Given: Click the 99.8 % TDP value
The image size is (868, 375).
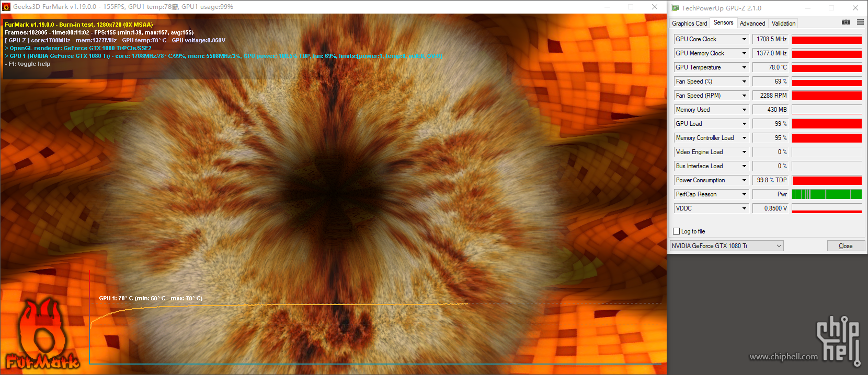Looking at the screenshot, I should point(771,180).
